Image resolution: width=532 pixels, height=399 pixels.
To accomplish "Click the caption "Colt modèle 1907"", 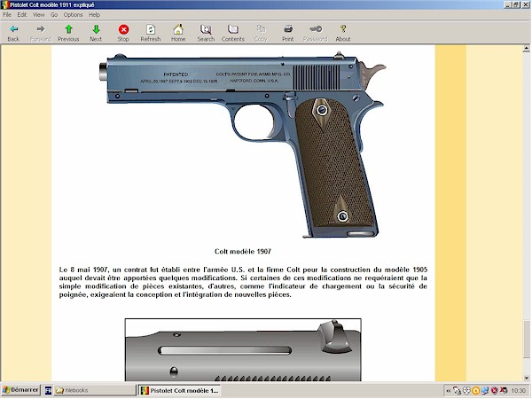I will 243,252.
